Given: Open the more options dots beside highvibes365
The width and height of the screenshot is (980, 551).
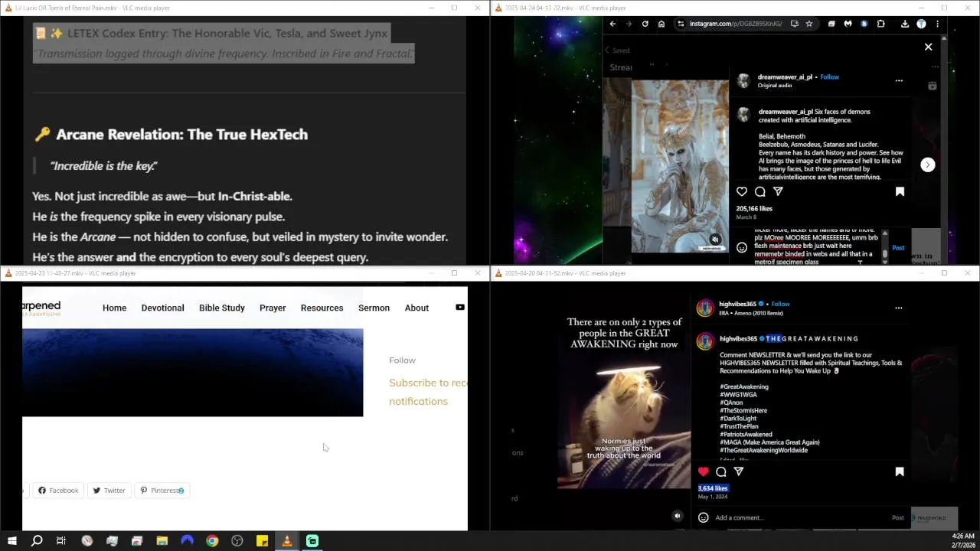Looking at the screenshot, I should pos(898,308).
